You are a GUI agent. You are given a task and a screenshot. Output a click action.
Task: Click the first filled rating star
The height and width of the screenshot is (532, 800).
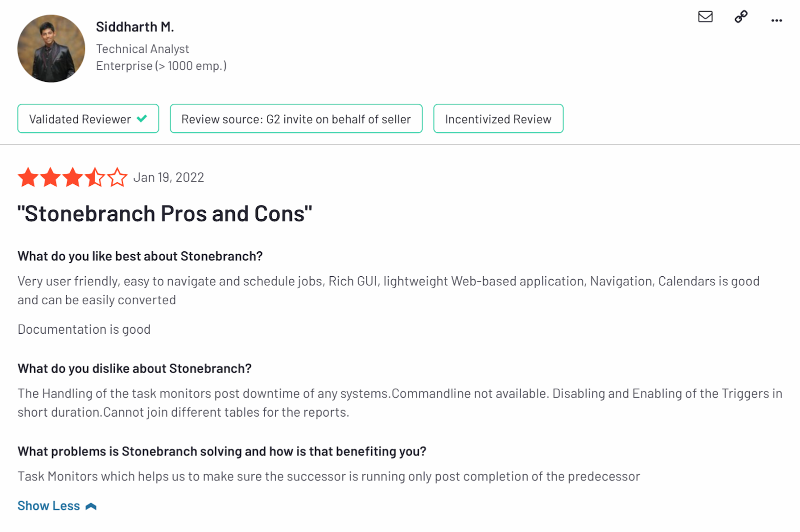[x=28, y=177]
